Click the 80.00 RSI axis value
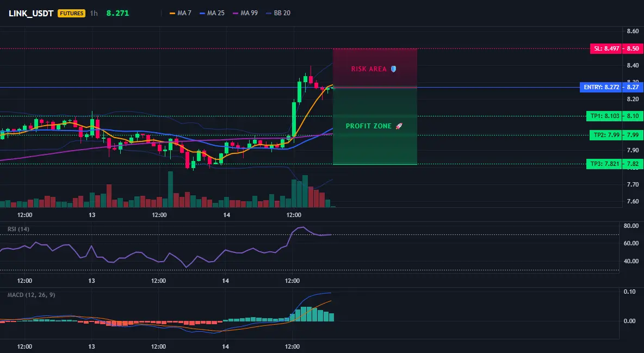Image resolution: width=644 pixels, height=353 pixels. click(631, 226)
